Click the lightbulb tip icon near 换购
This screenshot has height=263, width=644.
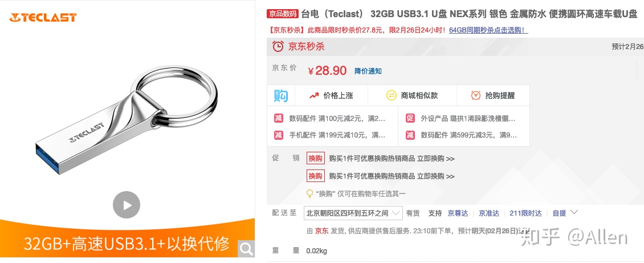(310, 193)
